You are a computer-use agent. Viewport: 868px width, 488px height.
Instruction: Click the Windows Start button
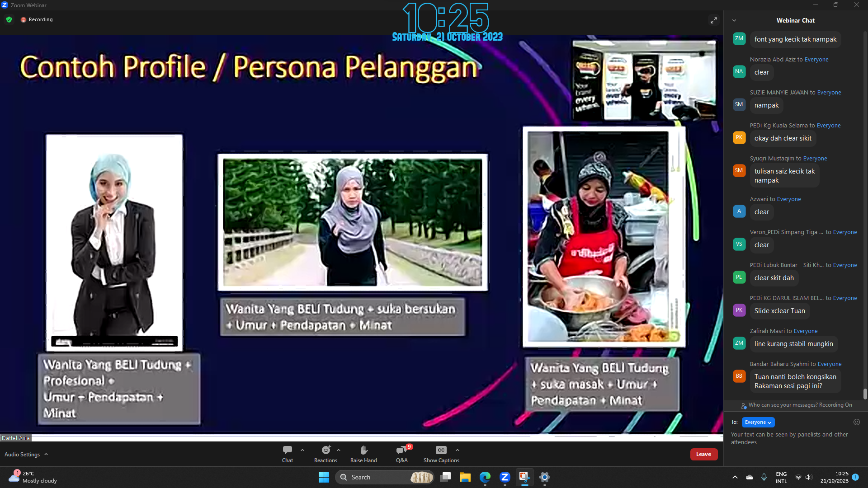[324, 477]
